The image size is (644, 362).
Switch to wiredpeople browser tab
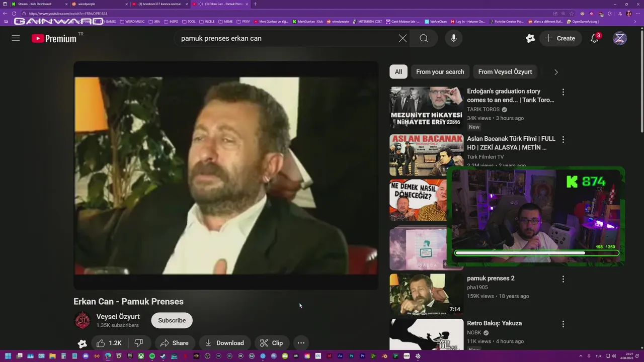point(100,4)
